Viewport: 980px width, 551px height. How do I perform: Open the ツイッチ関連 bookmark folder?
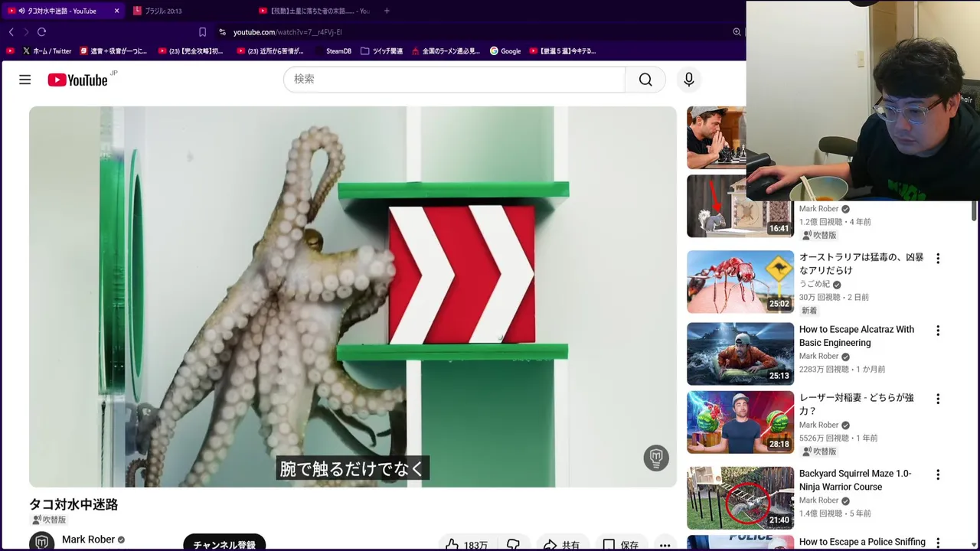click(x=381, y=51)
